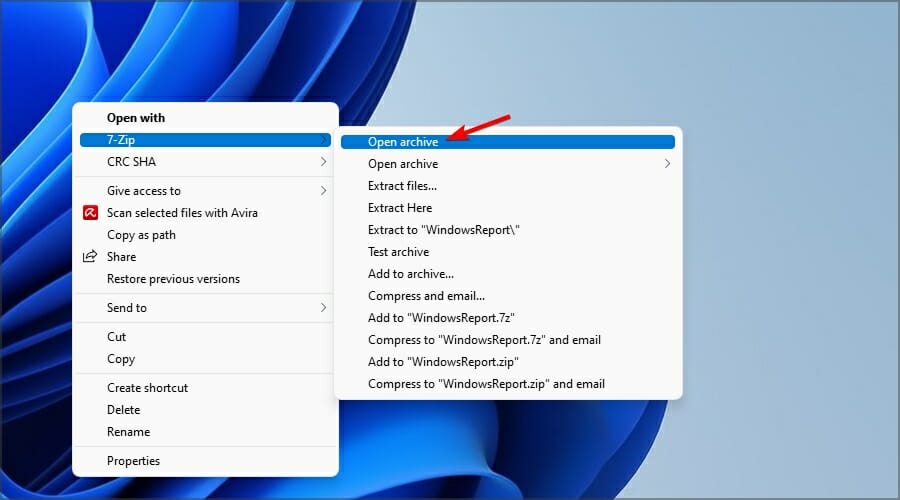Select Extract to "WindowsReport\"
This screenshot has height=500, width=900.
pos(508,230)
